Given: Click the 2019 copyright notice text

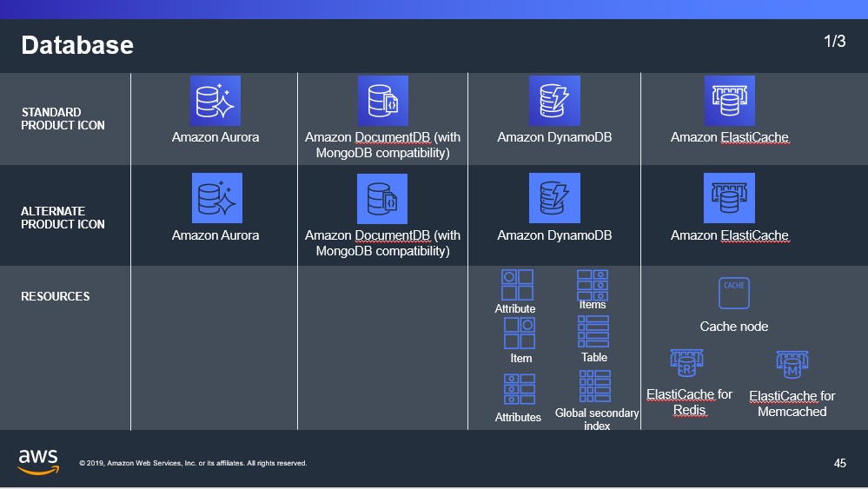Looking at the screenshot, I should (x=193, y=463).
